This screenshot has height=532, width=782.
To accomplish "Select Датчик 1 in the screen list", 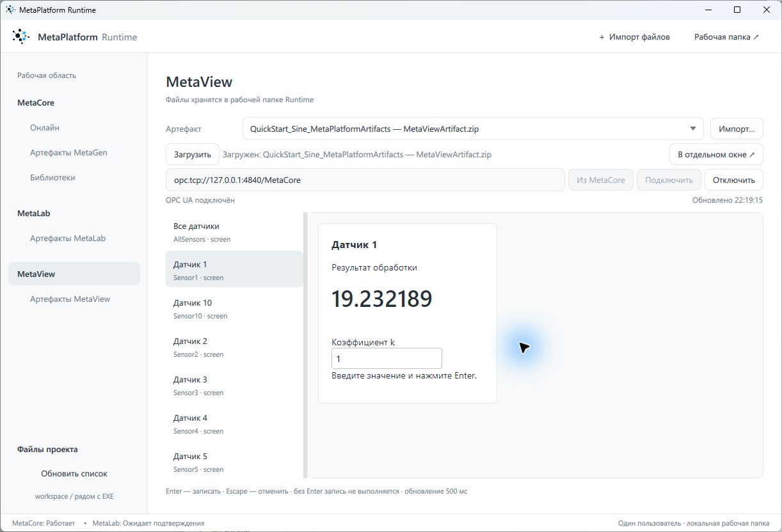I will click(x=234, y=269).
